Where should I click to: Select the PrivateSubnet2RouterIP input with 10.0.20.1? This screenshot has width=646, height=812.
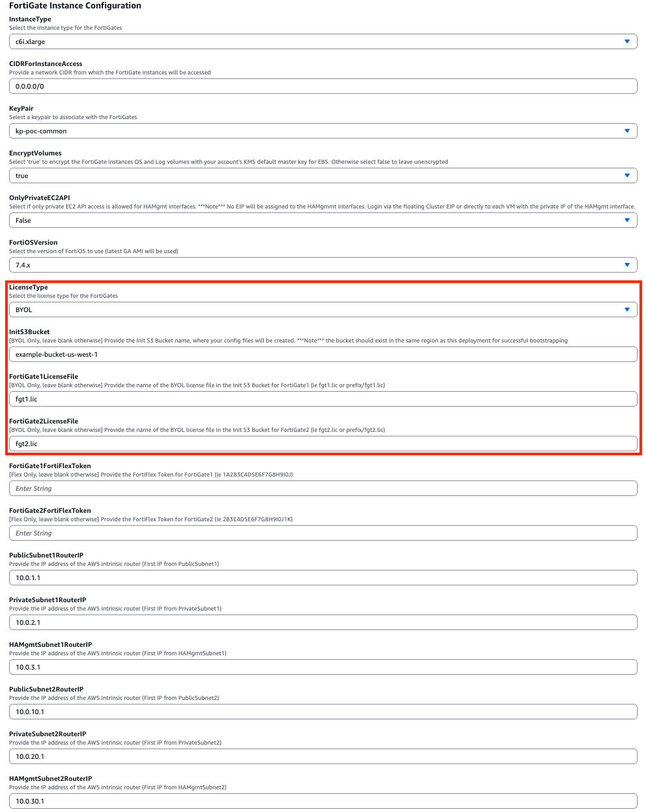coord(323,756)
